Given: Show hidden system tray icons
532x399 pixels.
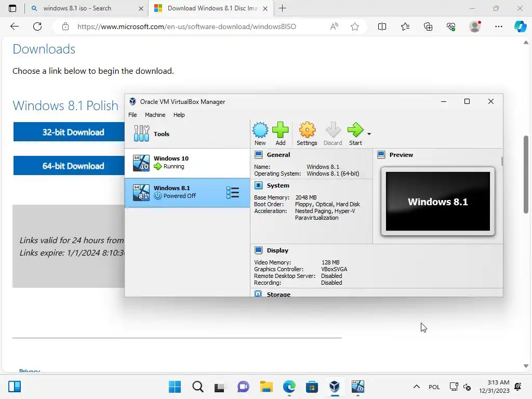Looking at the screenshot, I should 417,387.
